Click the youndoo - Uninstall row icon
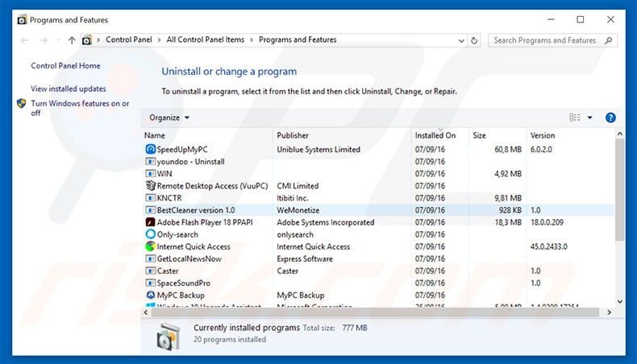This screenshot has width=637, height=364. (x=150, y=162)
